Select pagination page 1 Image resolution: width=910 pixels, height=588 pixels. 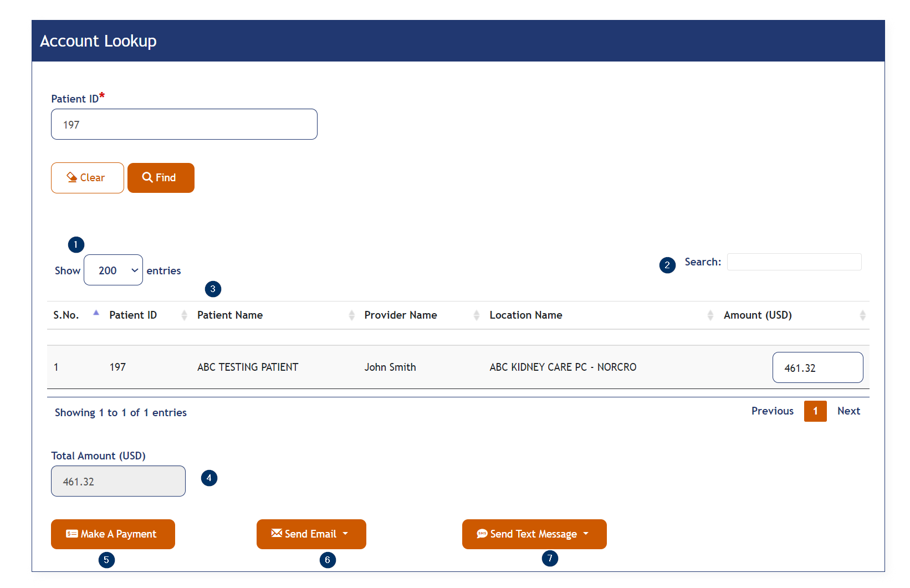815,411
